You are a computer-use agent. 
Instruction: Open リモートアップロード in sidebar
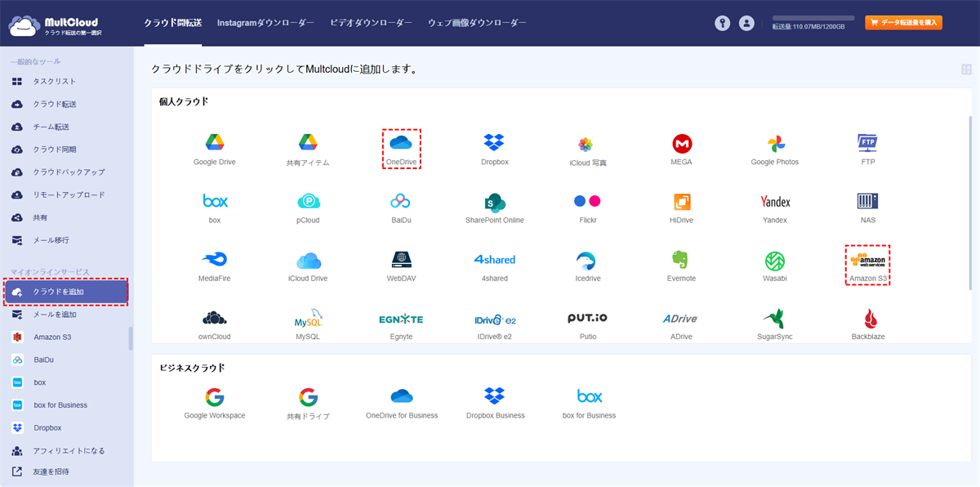[67, 195]
